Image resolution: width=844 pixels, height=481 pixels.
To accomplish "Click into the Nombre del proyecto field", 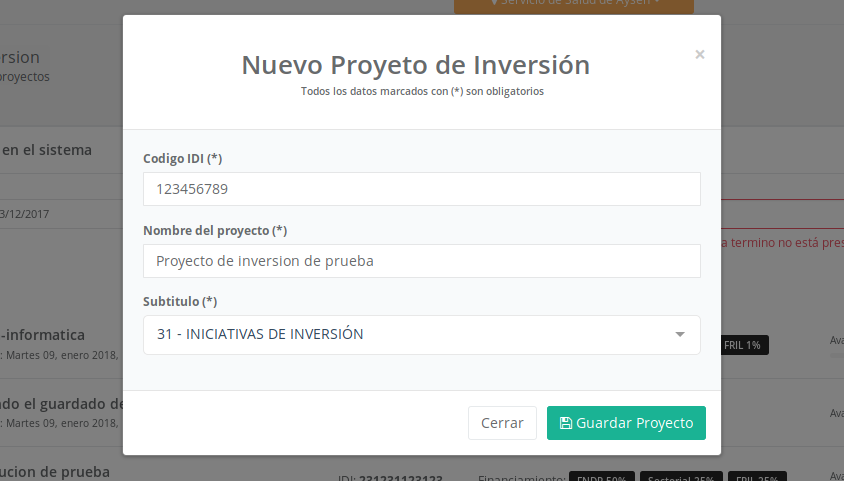I will [421, 261].
